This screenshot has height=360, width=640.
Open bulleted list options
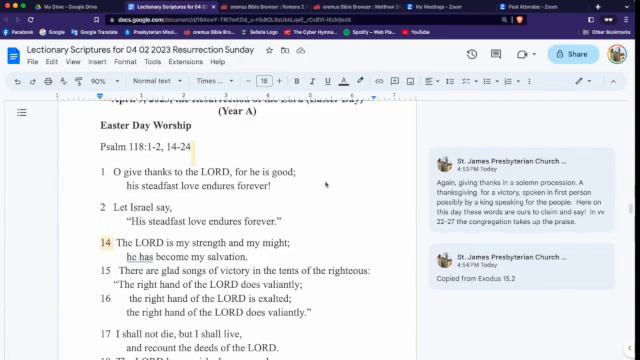(x=491, y=81)
